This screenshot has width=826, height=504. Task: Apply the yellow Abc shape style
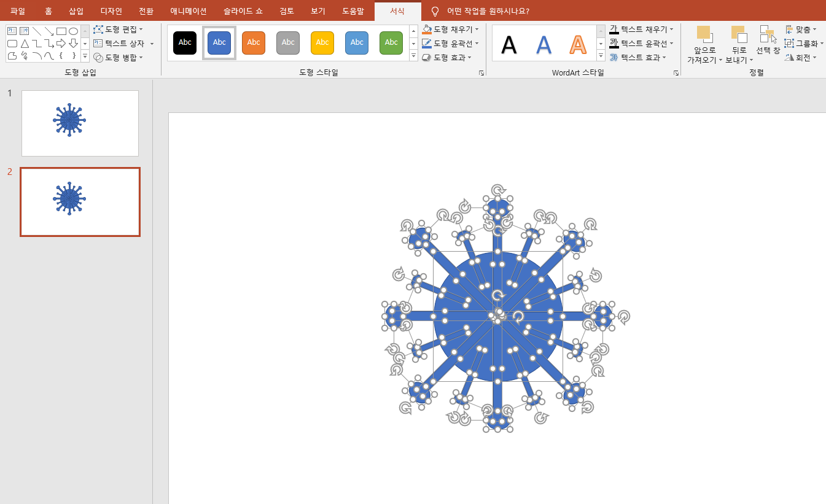click(322, 42)
